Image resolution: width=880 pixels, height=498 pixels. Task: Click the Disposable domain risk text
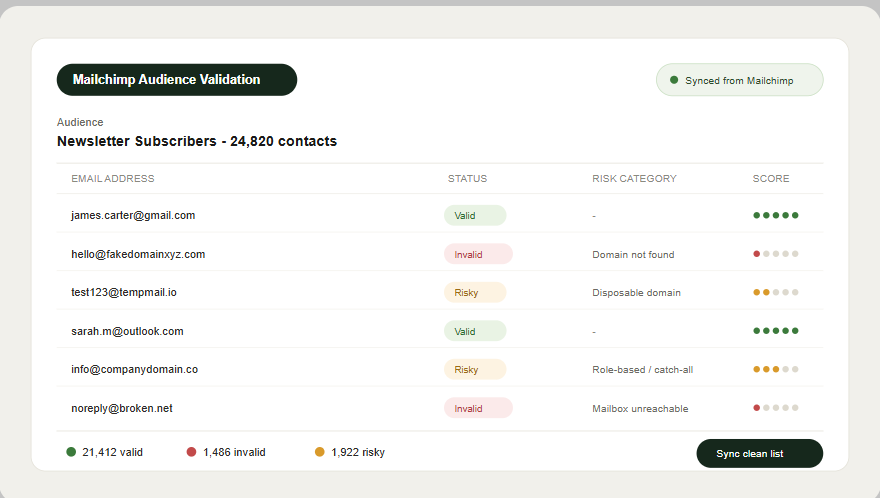(x=636, y=293)
